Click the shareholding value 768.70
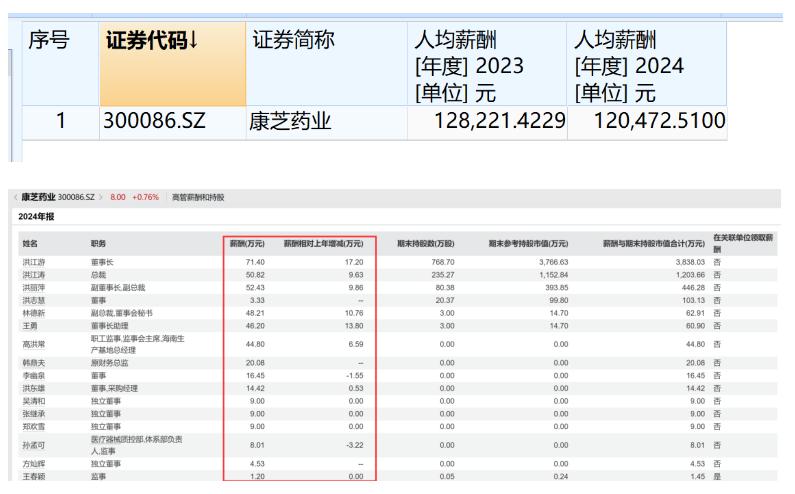 (x=443, y=262)
